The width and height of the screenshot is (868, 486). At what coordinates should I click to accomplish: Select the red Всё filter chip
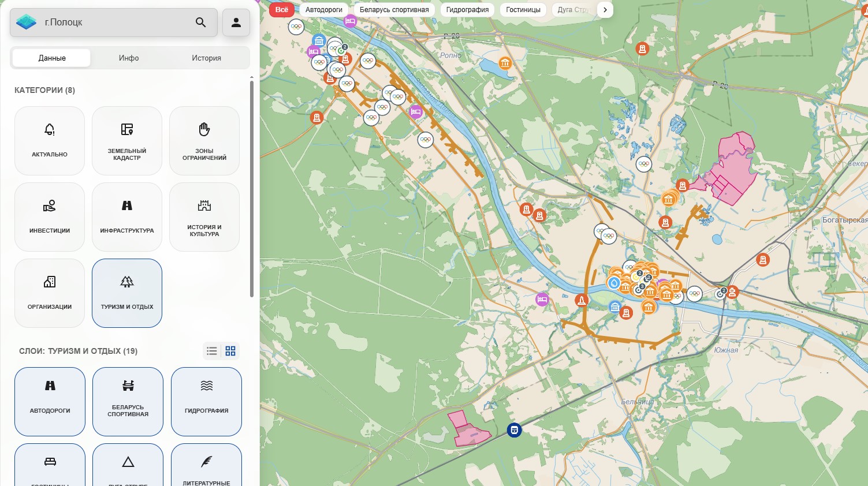pos(282,10)
